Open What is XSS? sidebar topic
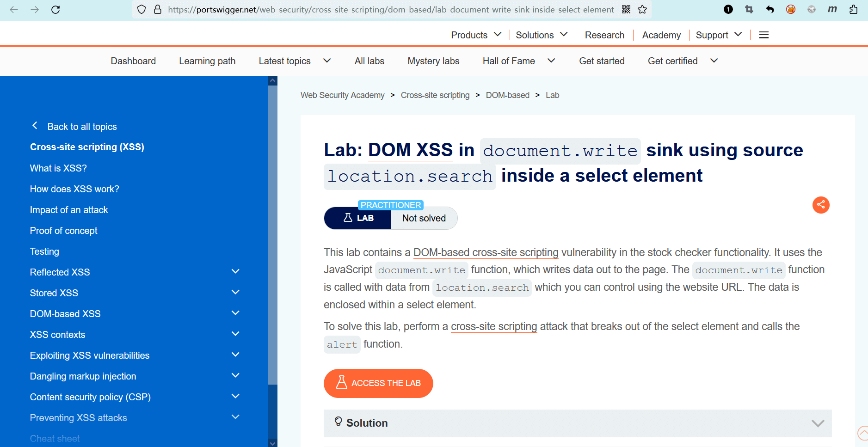Viewport: 868px width, 447px height. point(58,168)
